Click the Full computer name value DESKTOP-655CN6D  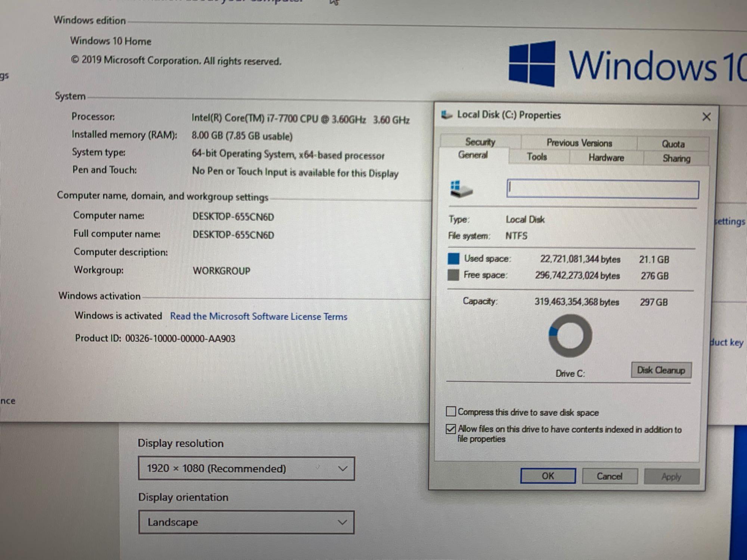point(233,235)
